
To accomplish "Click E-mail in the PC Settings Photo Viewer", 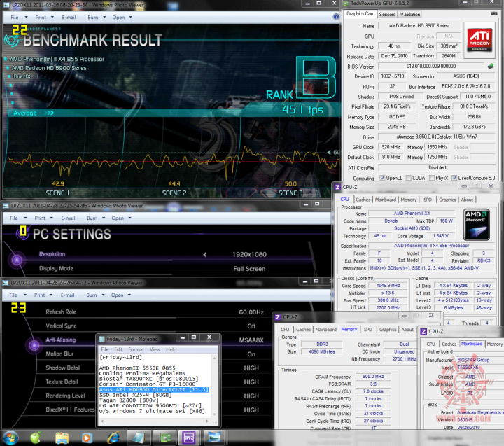I will point(68,218).
